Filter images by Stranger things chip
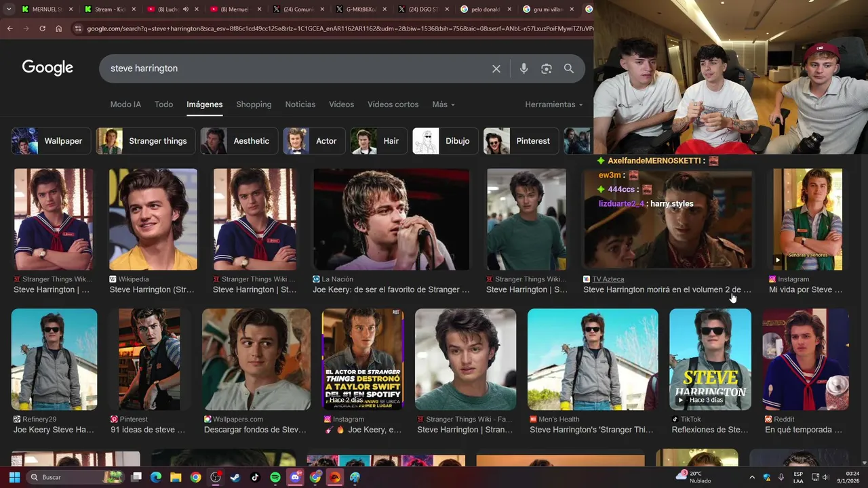Image resolution: width=868 pixels, height=488 pixels. coord(145,141)
